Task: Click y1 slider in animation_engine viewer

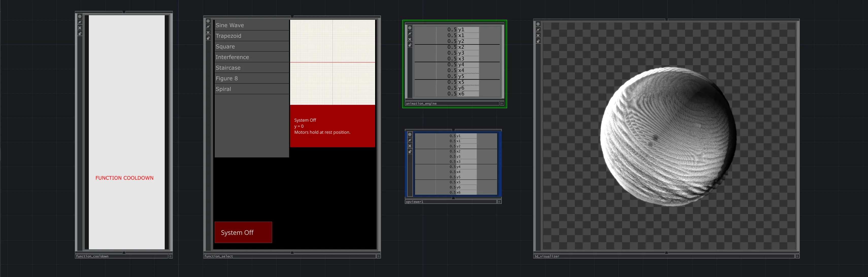Action: coord(457,30)
